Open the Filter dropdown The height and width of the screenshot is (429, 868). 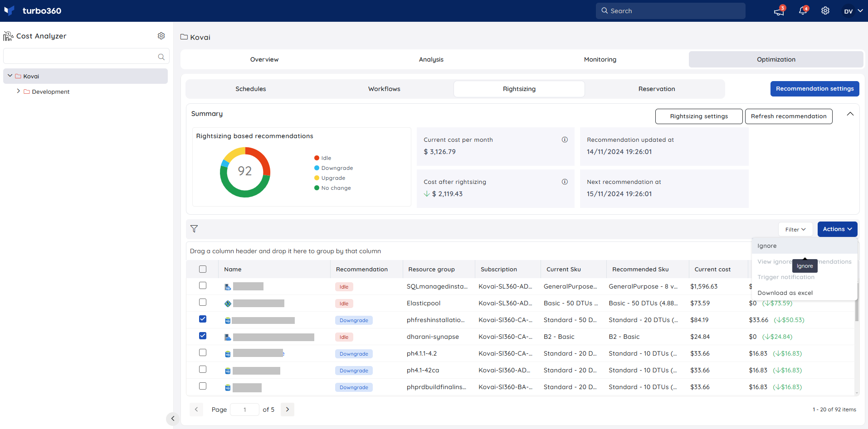point(795,229)
